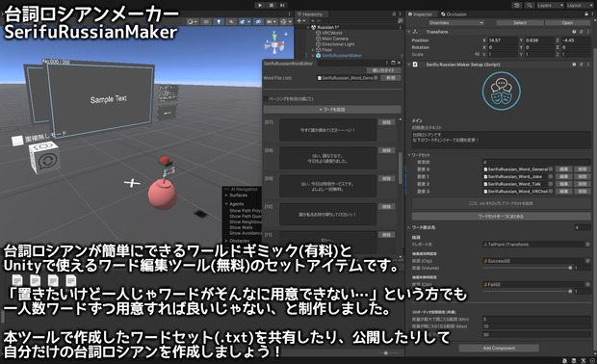Open Scene camera settings dropdown
Image resolution: width=597 pixels, height=364 pixels.
(x=272, y=22)
